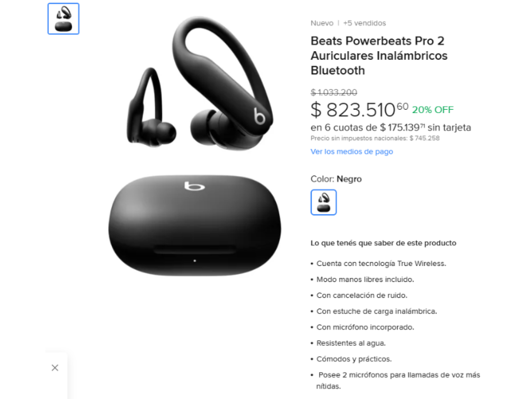Image resolution: width=532 pixels, height=399 pixels.
Task: Click the 'Color: Negro' label
Action: point(336,179)
